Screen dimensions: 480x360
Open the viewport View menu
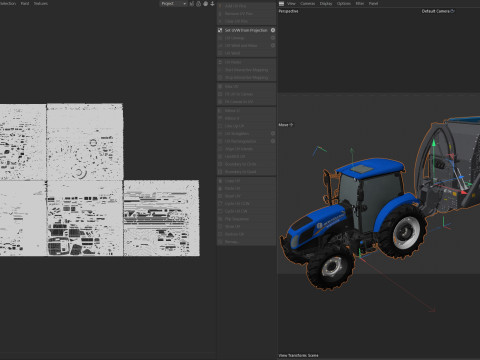(291, 3)
